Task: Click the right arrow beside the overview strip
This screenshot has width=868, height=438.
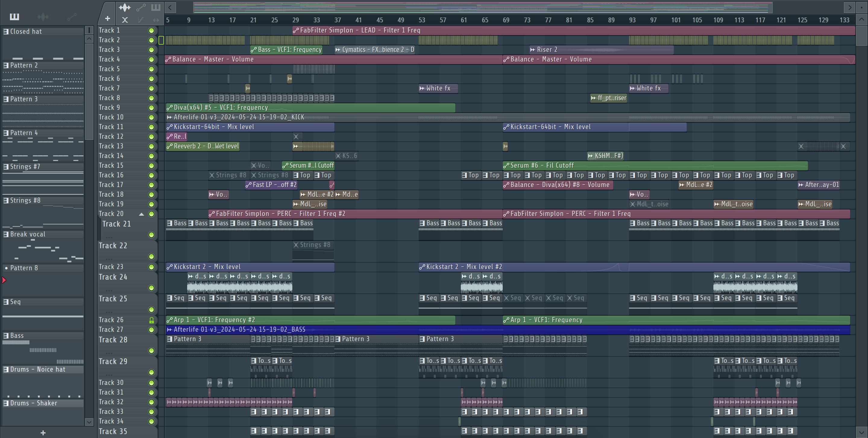Action: [850, 7]
